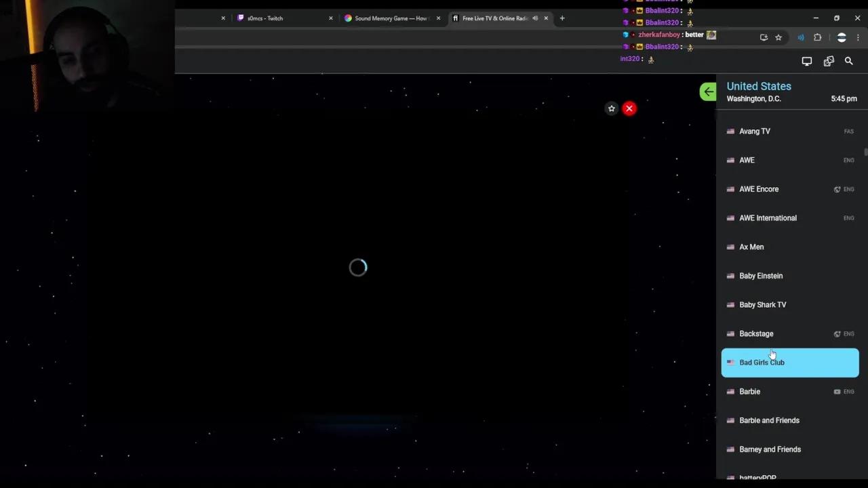The image size is (868, 488).
Task: Open the blue media control icon in browser toolbar
Action: point(801,38)
